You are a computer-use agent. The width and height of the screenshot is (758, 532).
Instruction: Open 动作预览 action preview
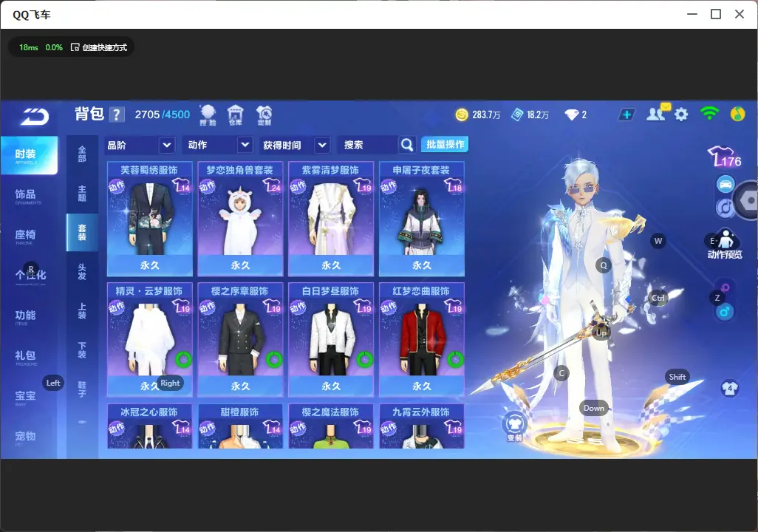pyautogui.click(x=725, y=244)
